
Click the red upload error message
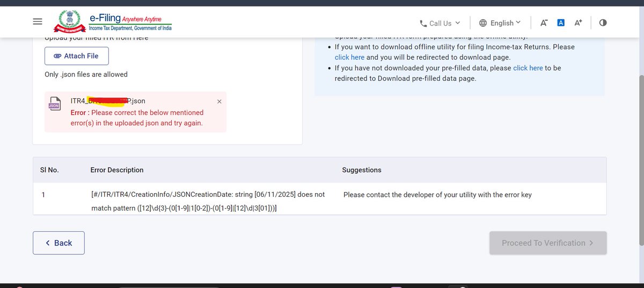137,118
